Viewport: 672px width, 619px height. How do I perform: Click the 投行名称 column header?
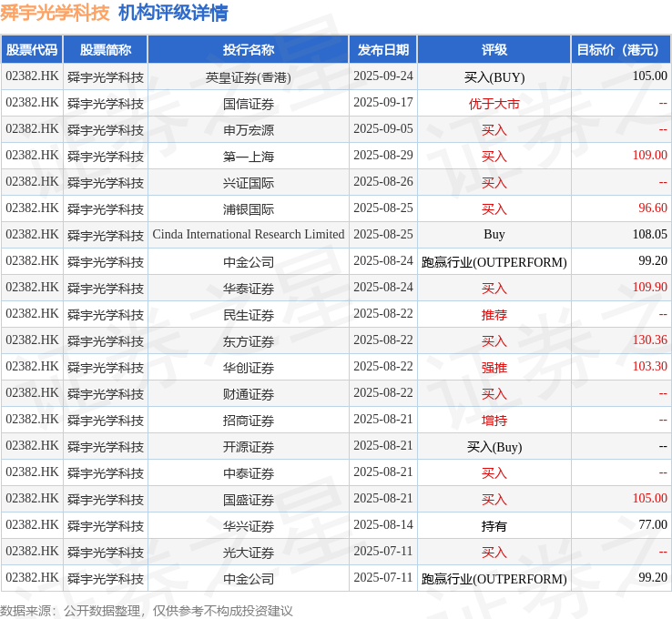(x=249, y=50)
